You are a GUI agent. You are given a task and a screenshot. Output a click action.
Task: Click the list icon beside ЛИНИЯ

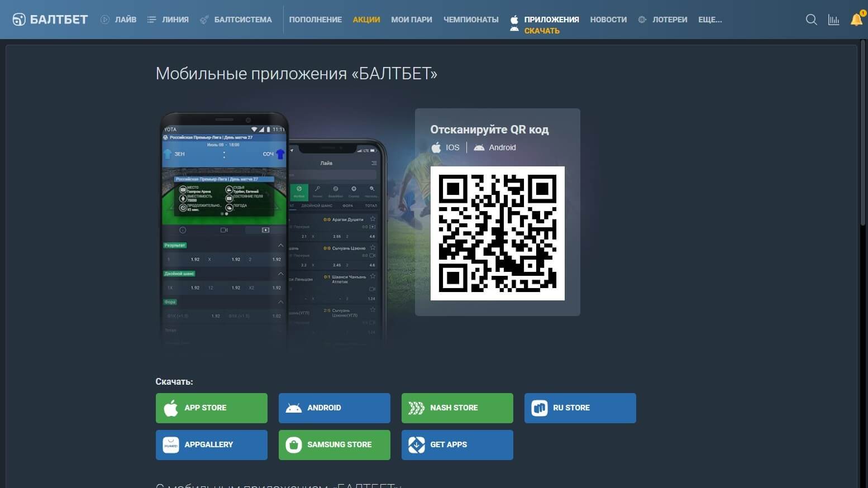point(151,20)
